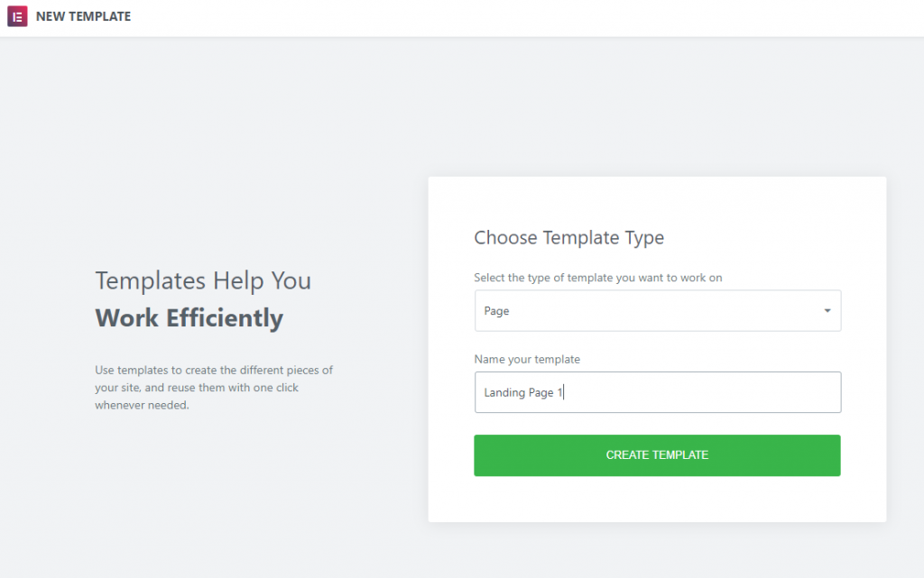Open the template type dropdown showing Page
Image resolution: width=924 pixels, height=578 pixels.
click(x=657, y=311)
